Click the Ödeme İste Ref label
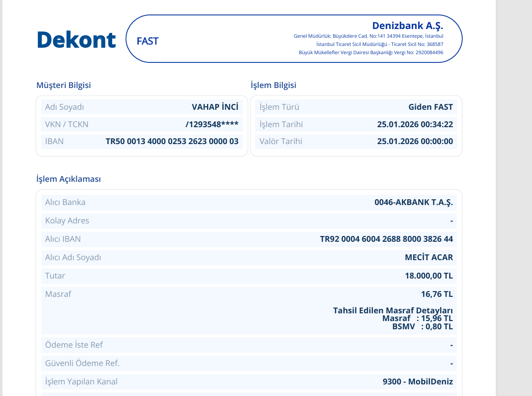 click(x=74, y=345)
